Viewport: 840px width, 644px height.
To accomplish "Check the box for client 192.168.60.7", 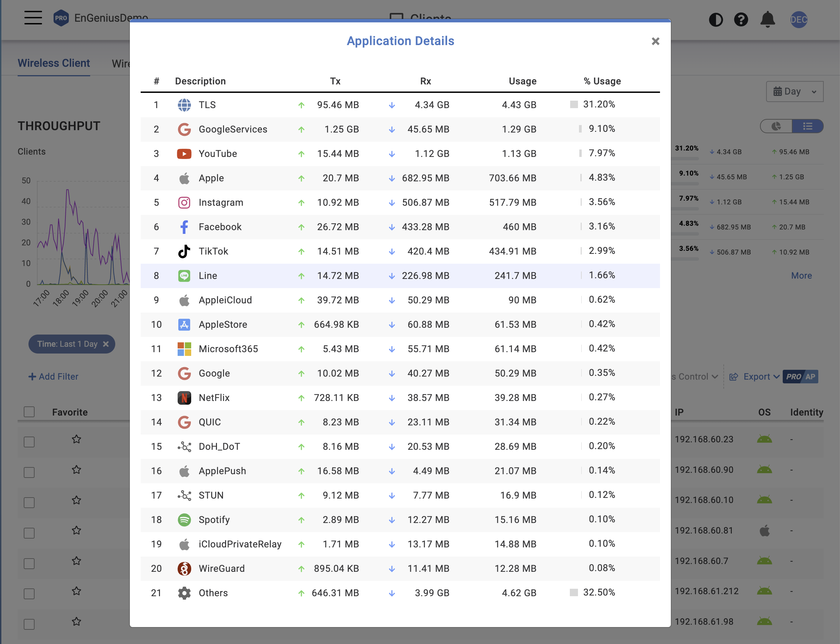I will click(29, 563).
